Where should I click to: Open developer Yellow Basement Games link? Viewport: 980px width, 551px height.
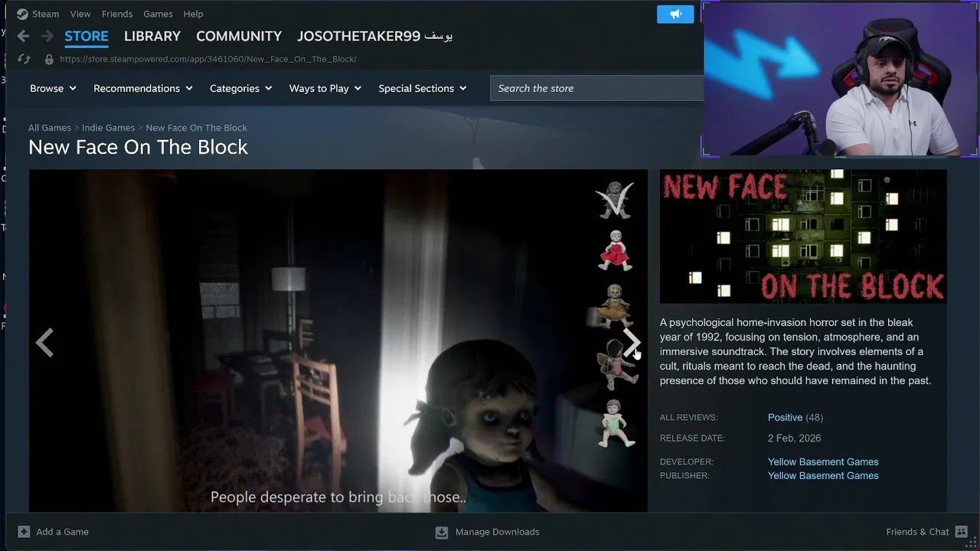click(x=823, y=461)
